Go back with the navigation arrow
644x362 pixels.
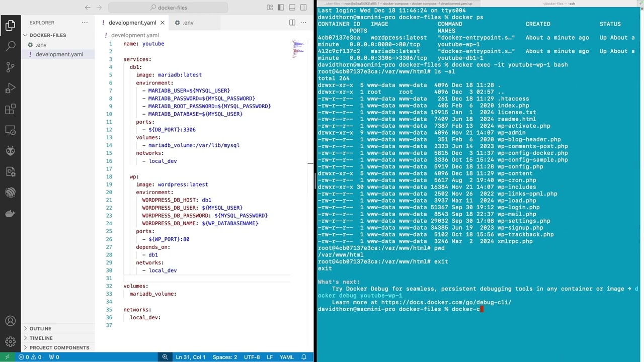point(88,8)
